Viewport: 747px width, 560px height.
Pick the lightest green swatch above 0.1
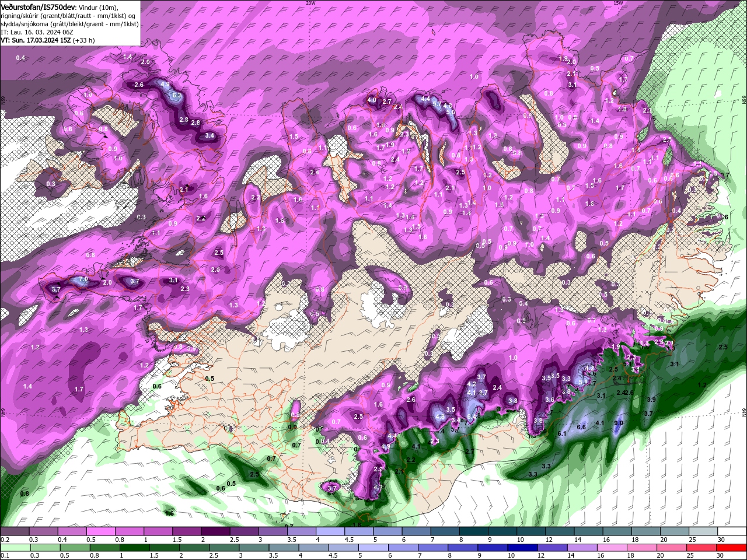[15, 548]
